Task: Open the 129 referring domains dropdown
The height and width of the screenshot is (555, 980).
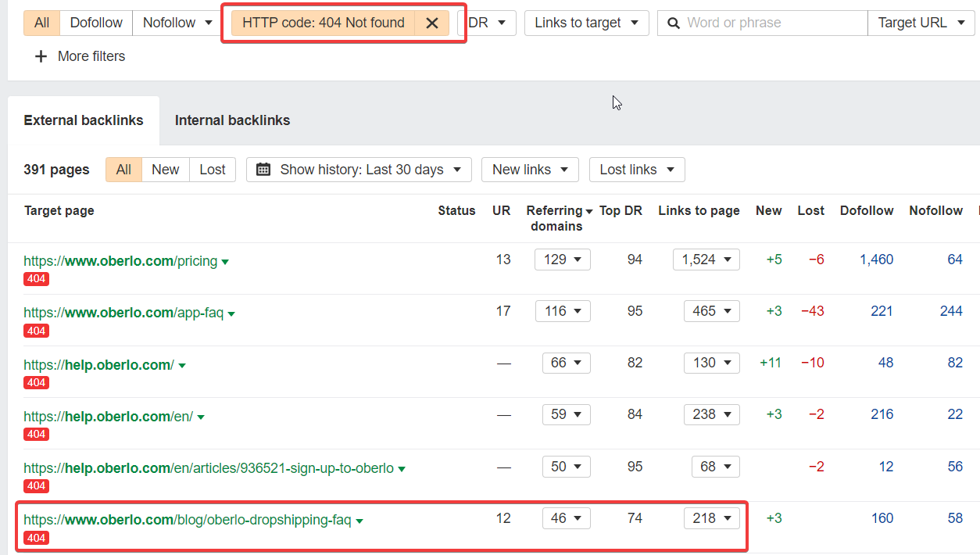Action: pos(563,260)
